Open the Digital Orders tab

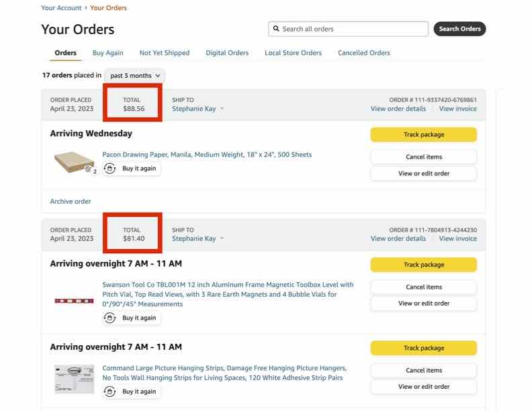click(x=227, y=53)
